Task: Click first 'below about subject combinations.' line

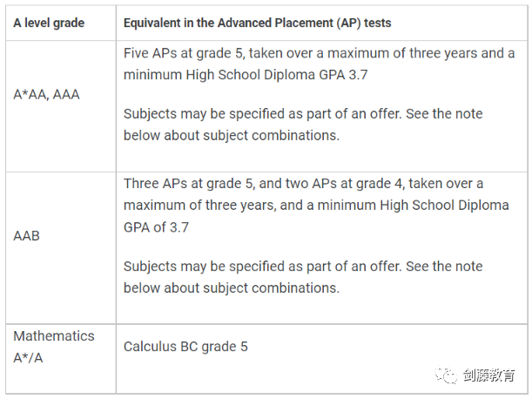Action: tap(232, 136)
